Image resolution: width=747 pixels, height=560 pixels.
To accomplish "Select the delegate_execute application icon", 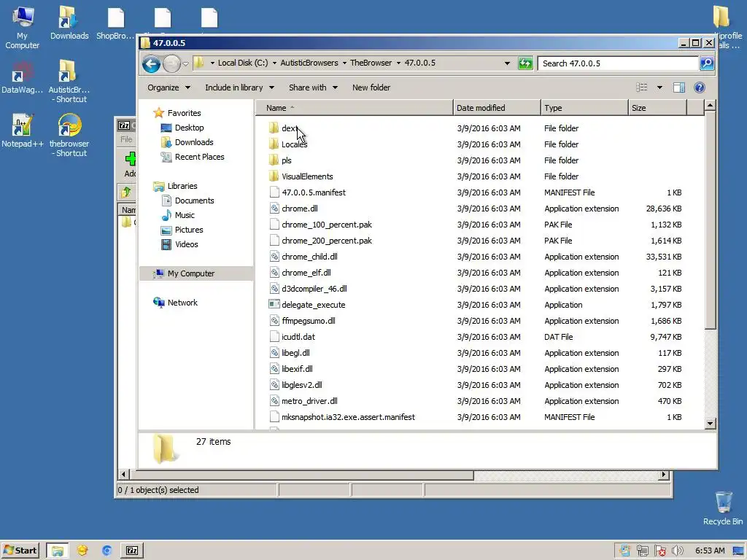I will click(x=274, y=305).
